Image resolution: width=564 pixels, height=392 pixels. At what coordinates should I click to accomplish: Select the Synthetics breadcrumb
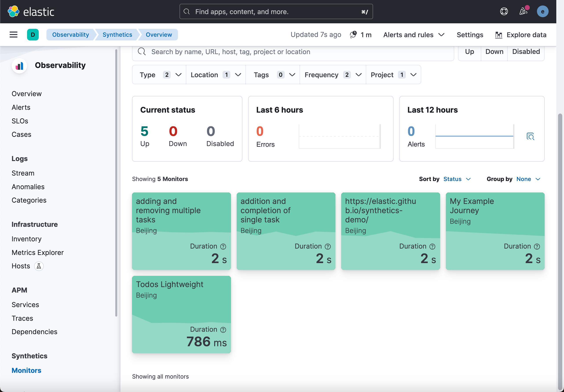[x=117, y=35]
